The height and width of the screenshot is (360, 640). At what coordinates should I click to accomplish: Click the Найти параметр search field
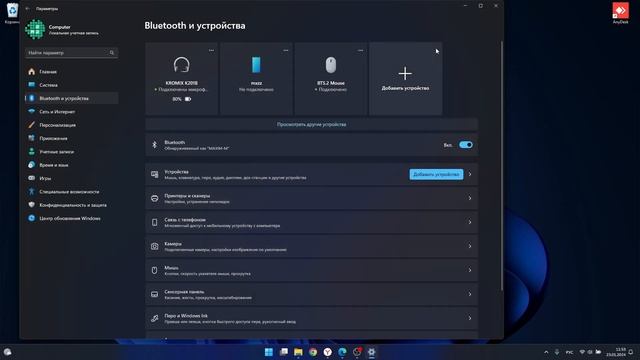click(x=71, y=53)
